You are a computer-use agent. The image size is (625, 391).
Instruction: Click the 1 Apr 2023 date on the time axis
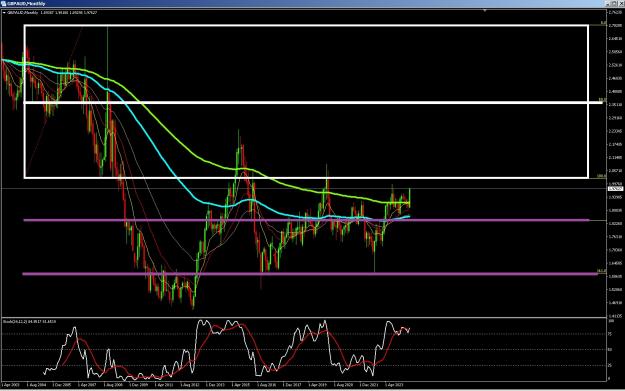[394, 385]
